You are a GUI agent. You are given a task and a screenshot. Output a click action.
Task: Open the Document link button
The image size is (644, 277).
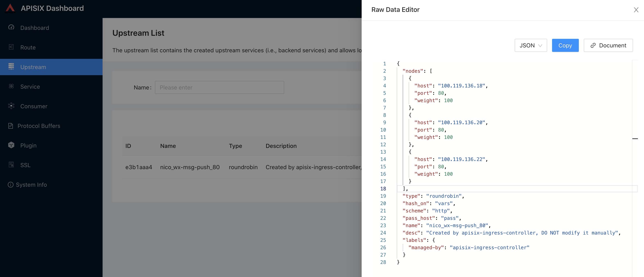point(608,45)
